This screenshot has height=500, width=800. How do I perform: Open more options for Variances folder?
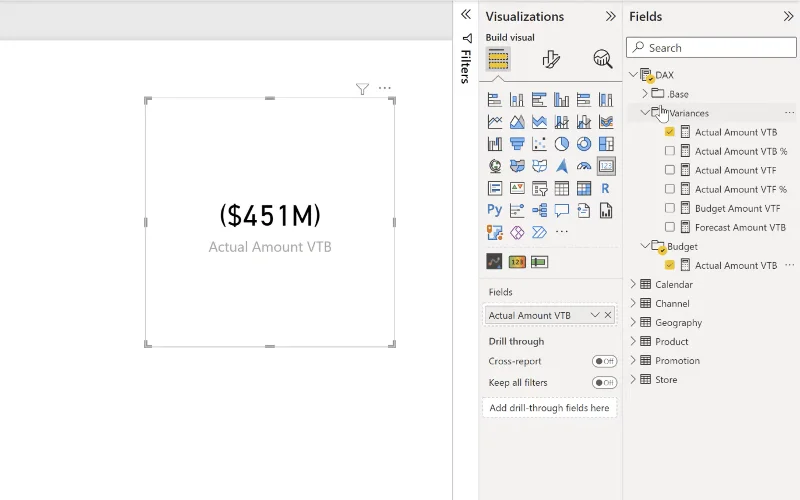[789, 113]
